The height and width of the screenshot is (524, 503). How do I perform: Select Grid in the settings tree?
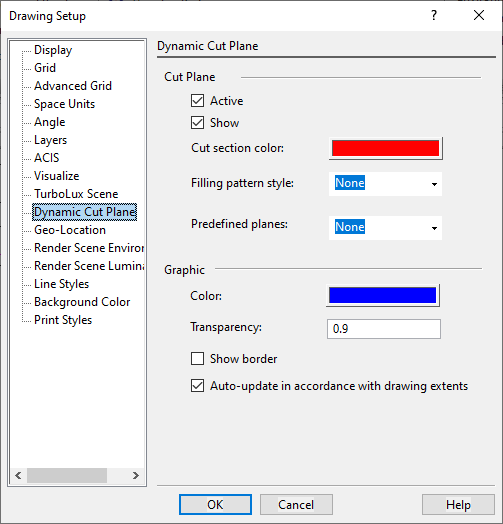(x=45, y=68)
